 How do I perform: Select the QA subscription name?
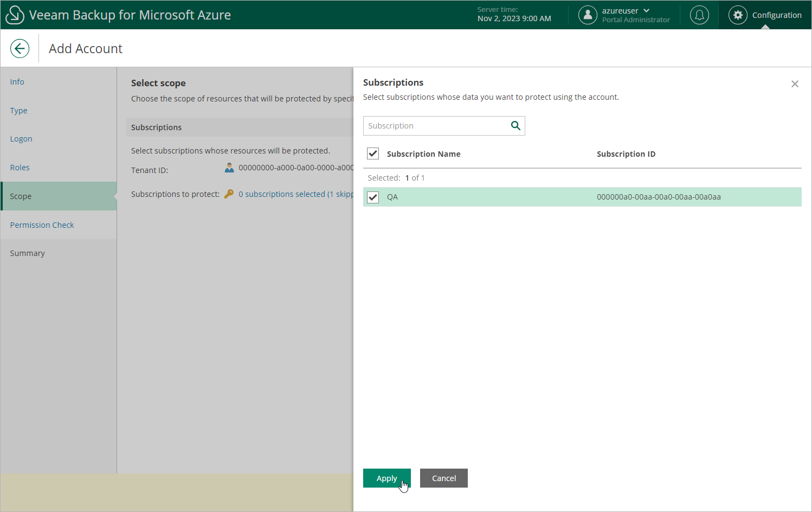392,197
